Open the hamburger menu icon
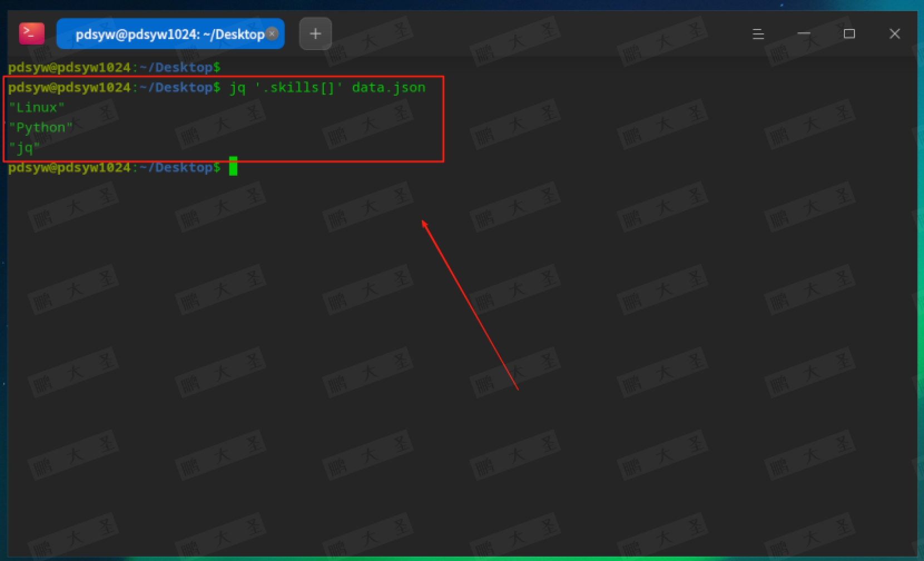 point(758,34)
